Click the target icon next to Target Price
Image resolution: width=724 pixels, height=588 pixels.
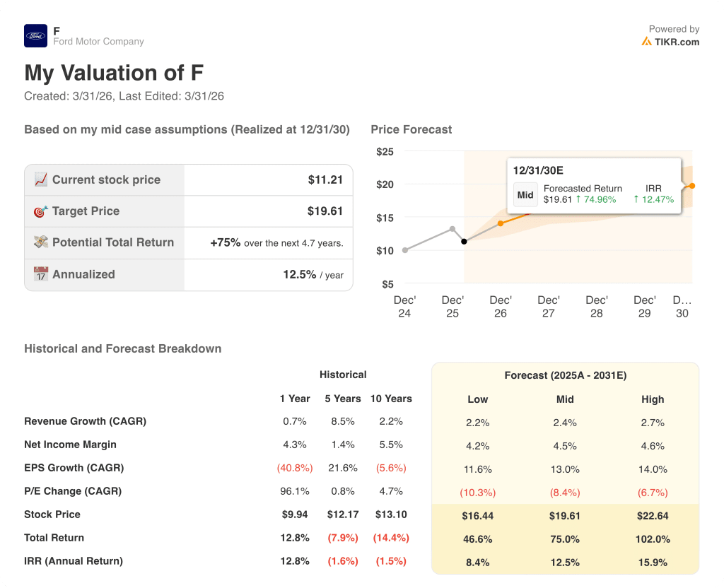tap(40, 211)
